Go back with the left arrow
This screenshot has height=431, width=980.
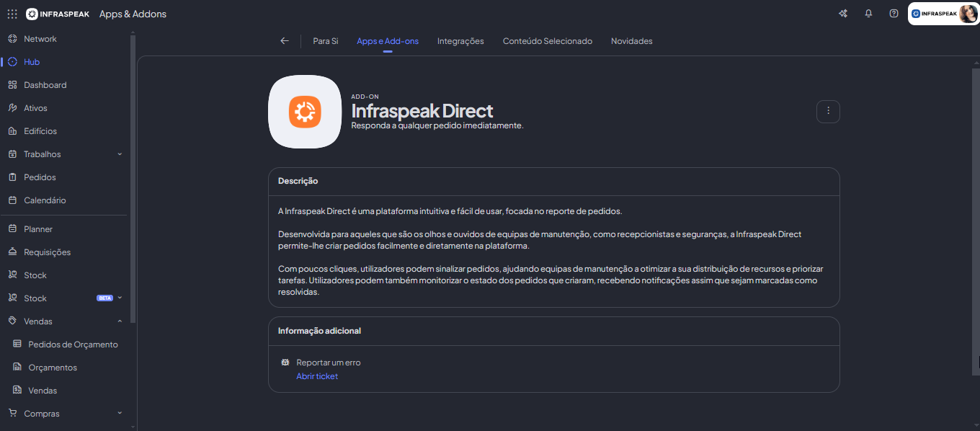tap(285, 41)
